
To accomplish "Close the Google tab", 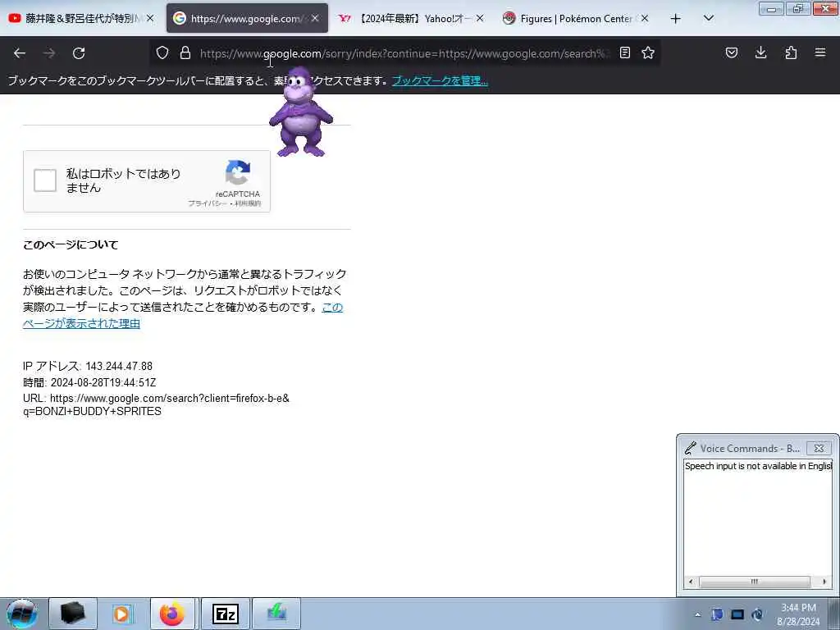I will pyautogui.click(x=315, y=18).
